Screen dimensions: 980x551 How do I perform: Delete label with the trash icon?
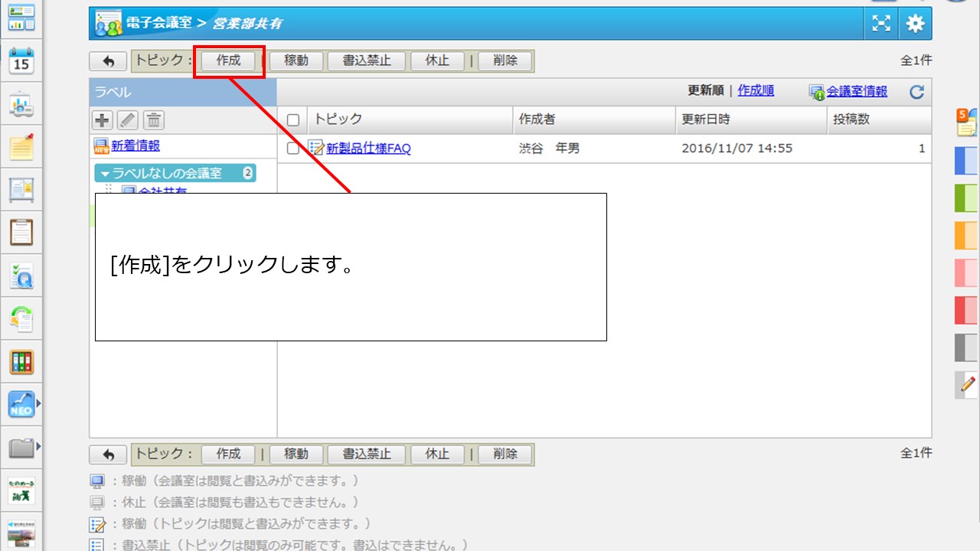coord(154,120)
